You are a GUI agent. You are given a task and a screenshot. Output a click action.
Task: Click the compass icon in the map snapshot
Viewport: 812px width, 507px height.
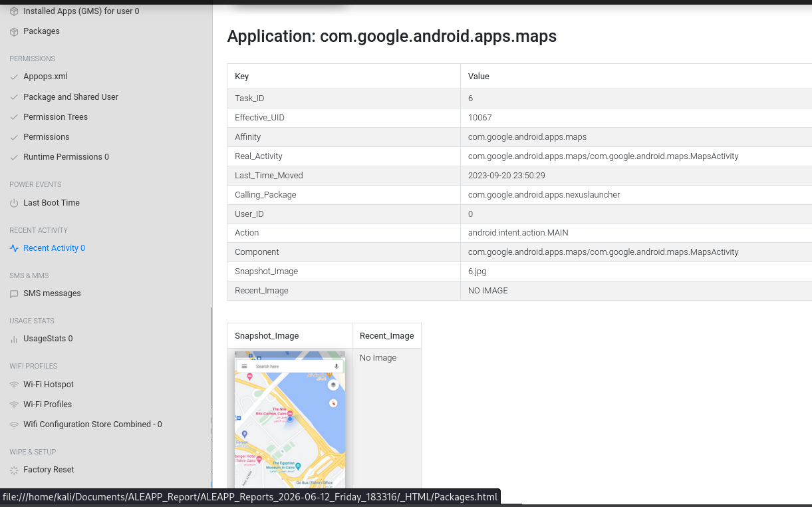coord(333,403)
